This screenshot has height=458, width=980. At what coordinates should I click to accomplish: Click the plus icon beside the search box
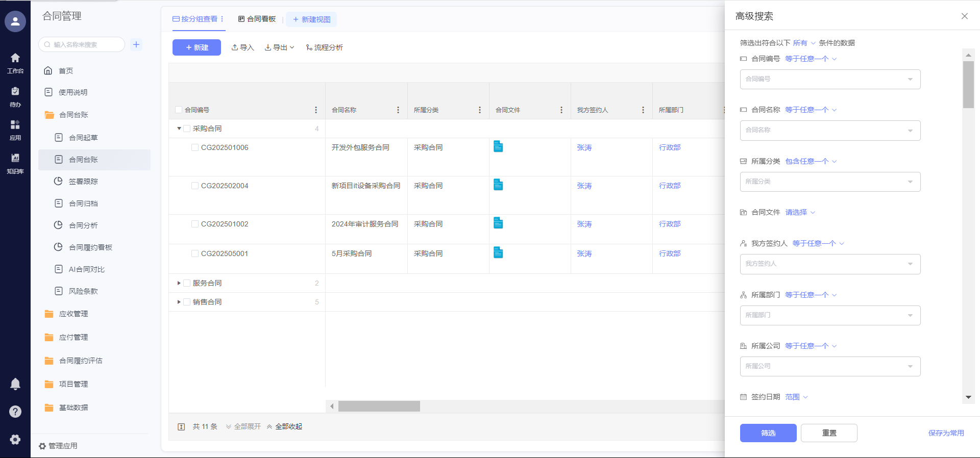tap(136, 44)
